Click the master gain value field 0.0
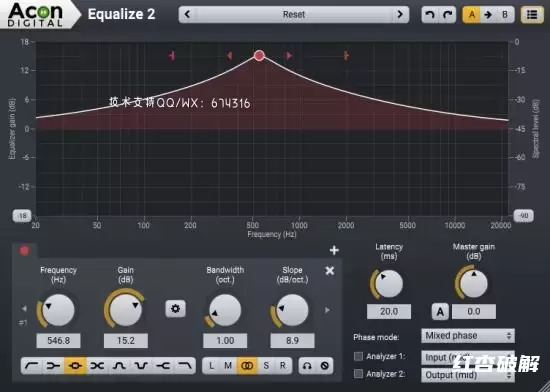 click(474, 311)
